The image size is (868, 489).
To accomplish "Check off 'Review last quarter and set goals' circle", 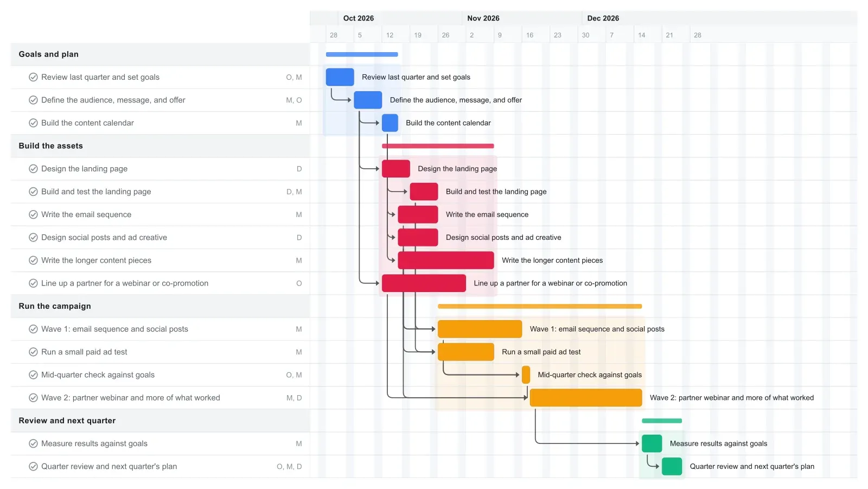I will click(33, 77).
